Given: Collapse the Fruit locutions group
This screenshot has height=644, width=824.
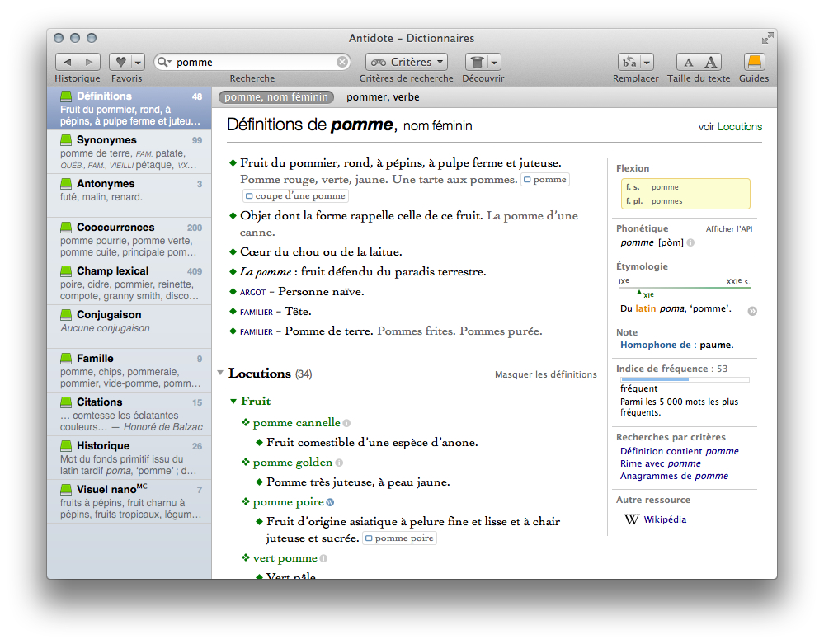Looking at the screenshot, I should point(233,402).
